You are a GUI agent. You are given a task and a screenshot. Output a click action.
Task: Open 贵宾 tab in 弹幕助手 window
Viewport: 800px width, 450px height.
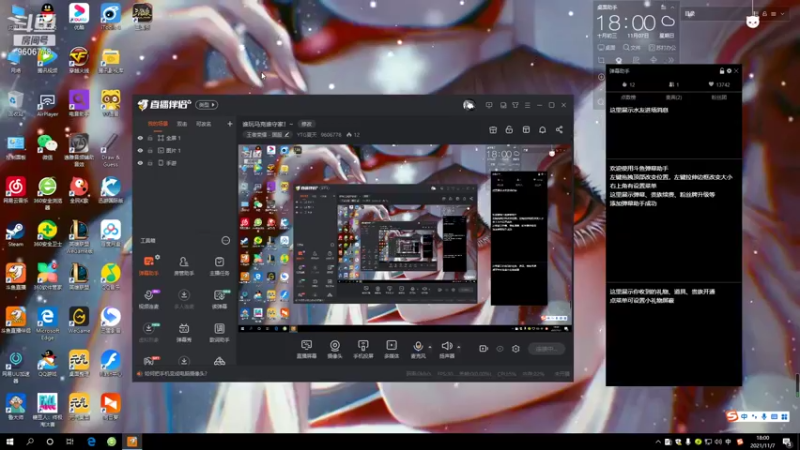click(x=673, y=97)
